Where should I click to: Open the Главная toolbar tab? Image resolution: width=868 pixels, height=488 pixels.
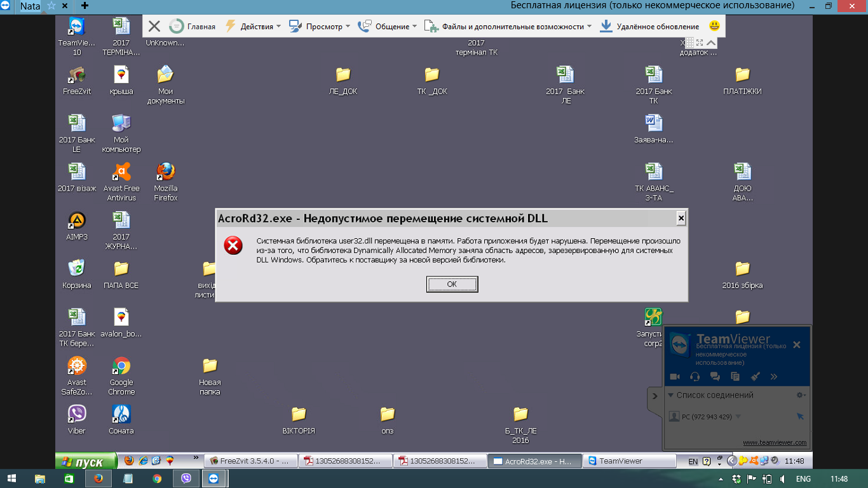[193, 26]
